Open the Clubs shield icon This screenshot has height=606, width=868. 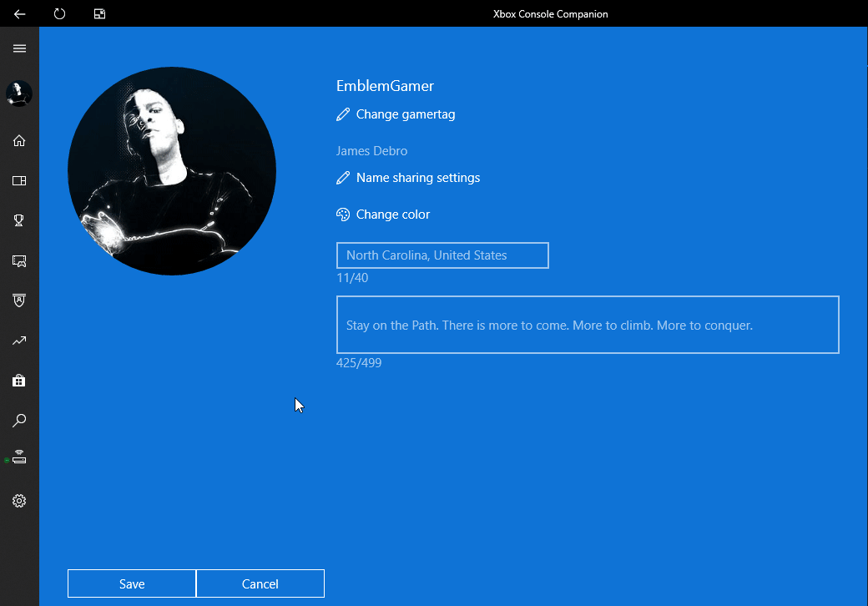point(19,300)
